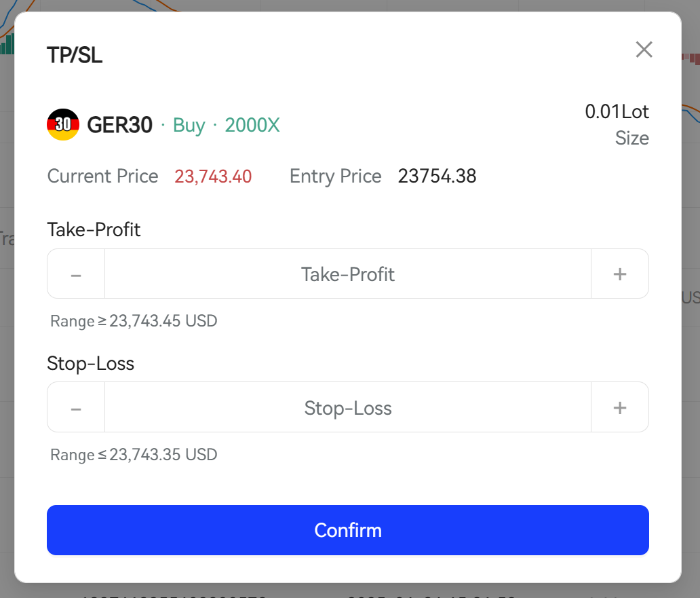This screenshot has height=598, width=700.
Task: Click the entry price value 23754.38
Action: [437, 176]
